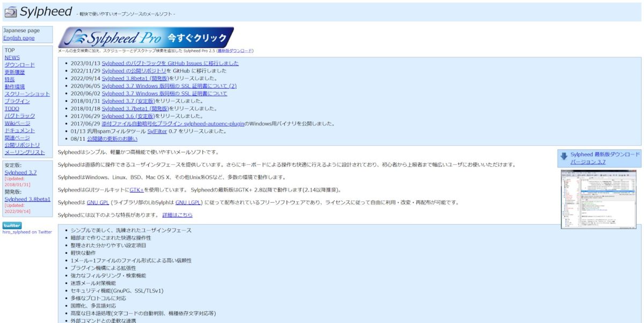Image resolution: width=644 pixels, height=323 pixels.
Task: Open Sylpheed 3.7beta1 (開発版) news link
Action: coord(135,108)
